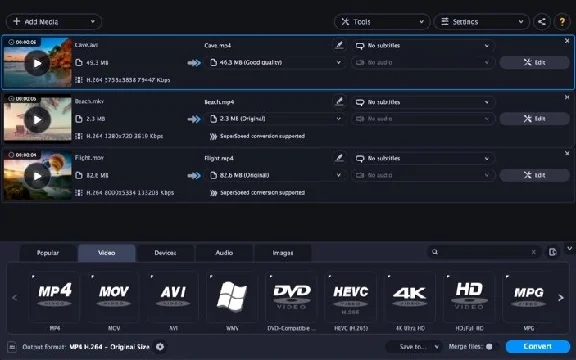Open help via the question mark icon
Screen dimensions: 576x360
click(562, 22)
